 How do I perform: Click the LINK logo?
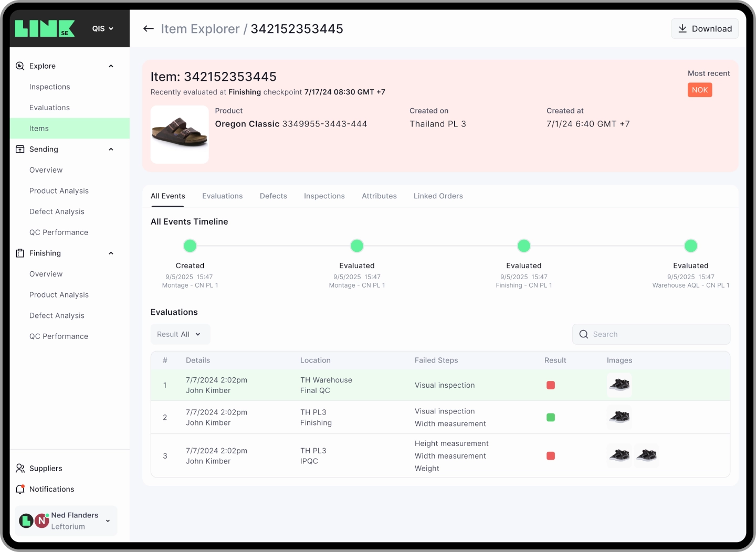[x=45, y=28]
